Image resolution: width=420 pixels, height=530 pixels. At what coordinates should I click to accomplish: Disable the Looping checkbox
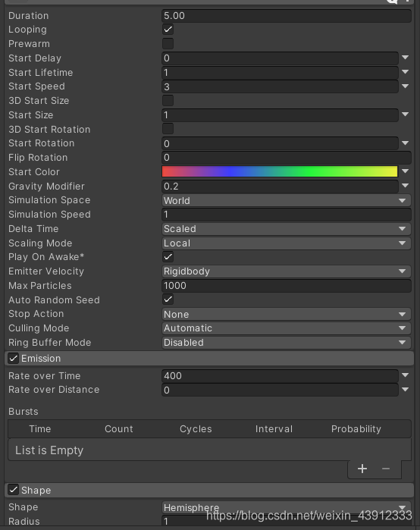(x=168, y=30)
